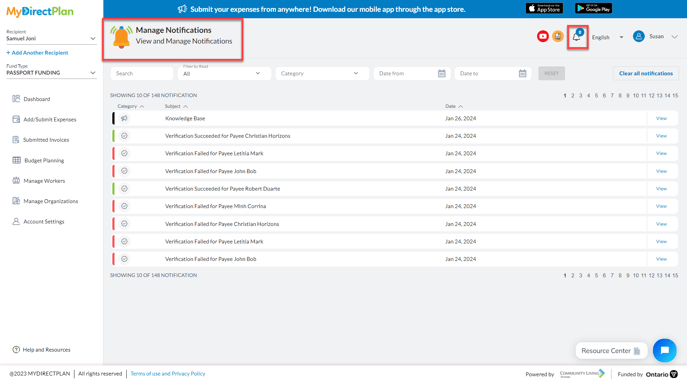Expand the Susan user menu chevron

(674, 37)
